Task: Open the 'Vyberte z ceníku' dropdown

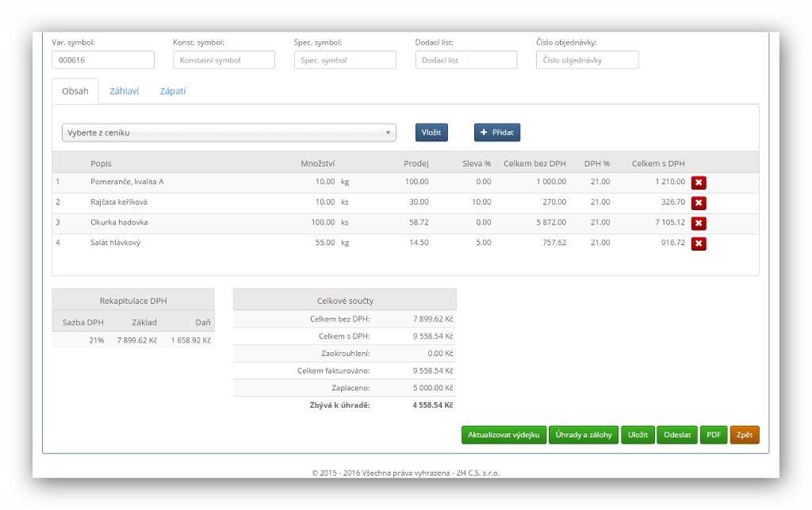Action: 228,132
